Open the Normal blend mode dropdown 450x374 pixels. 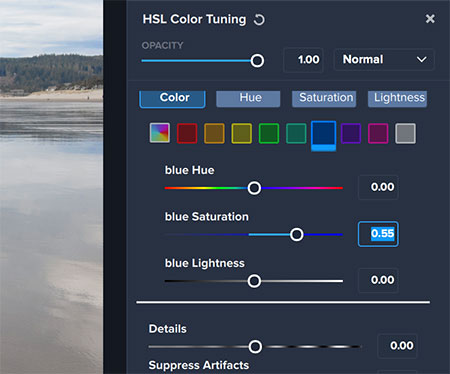[x=384, y=60]
